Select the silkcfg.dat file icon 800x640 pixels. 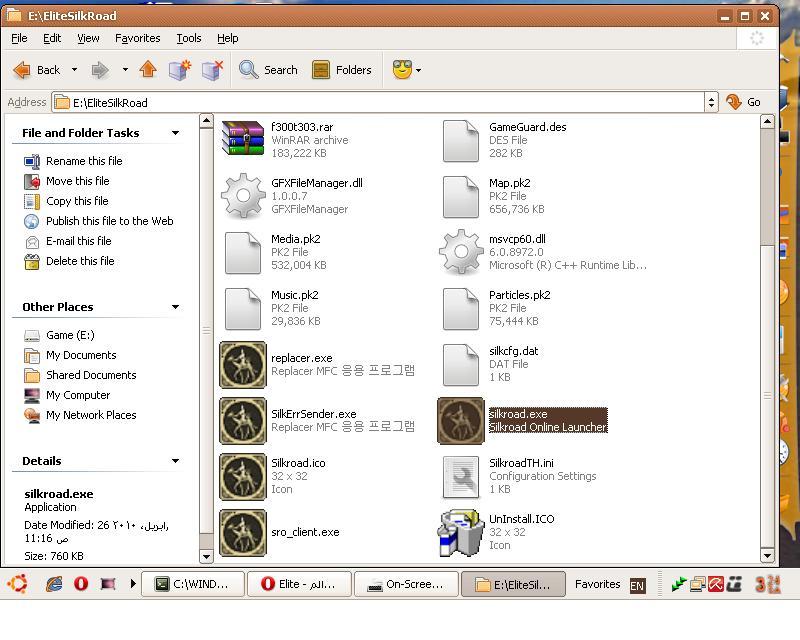point(461,365)
